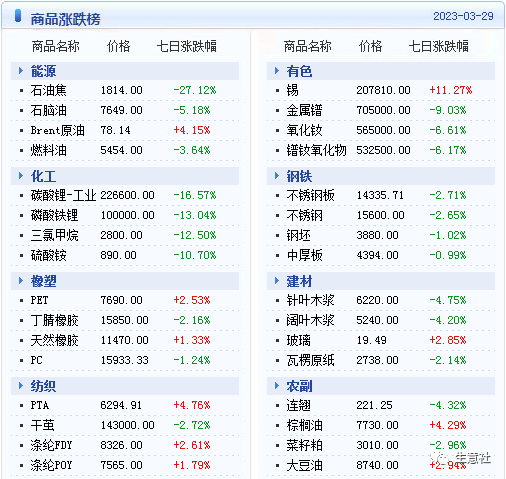The image size is (506, 479).
Task: Click Brent原油 price 78.14
Action: 115,130
